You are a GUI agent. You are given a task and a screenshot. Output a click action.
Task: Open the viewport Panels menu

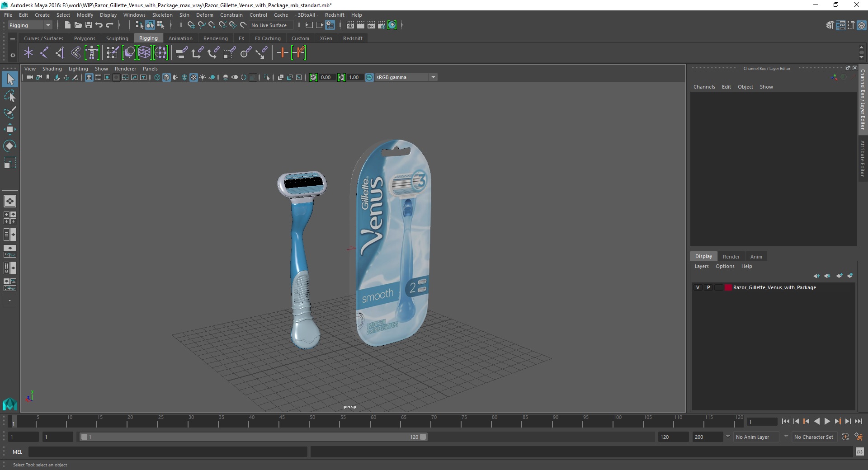150,69
